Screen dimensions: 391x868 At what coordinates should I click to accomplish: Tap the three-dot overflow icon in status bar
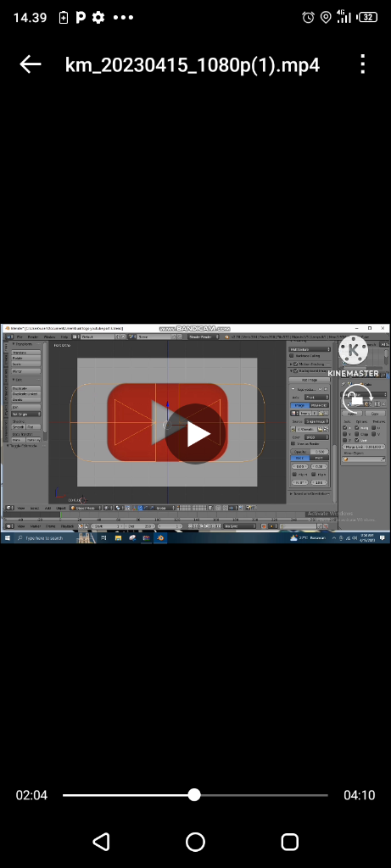tap(123, 17)
